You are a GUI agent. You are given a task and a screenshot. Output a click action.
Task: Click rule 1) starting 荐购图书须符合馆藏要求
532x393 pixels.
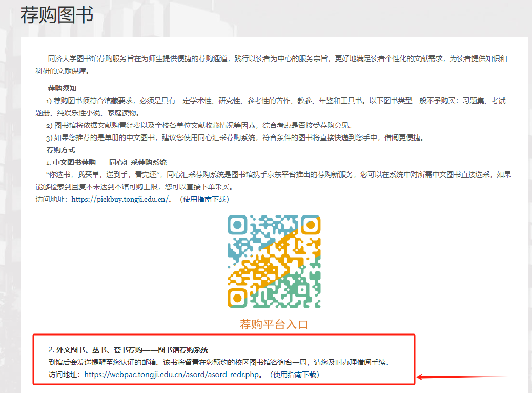[271, 107]
